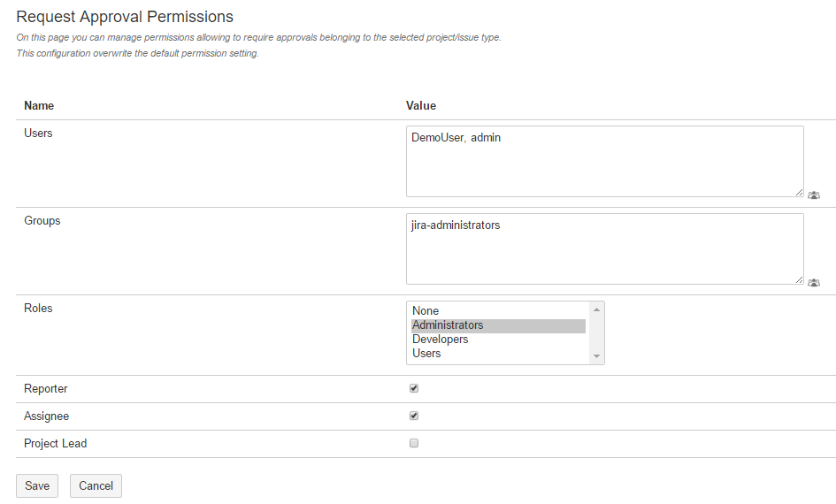Viewport: 836px width, 504px height.
Task: Click the resize handle of the Groups text area
Action: [x=799, y=279]
